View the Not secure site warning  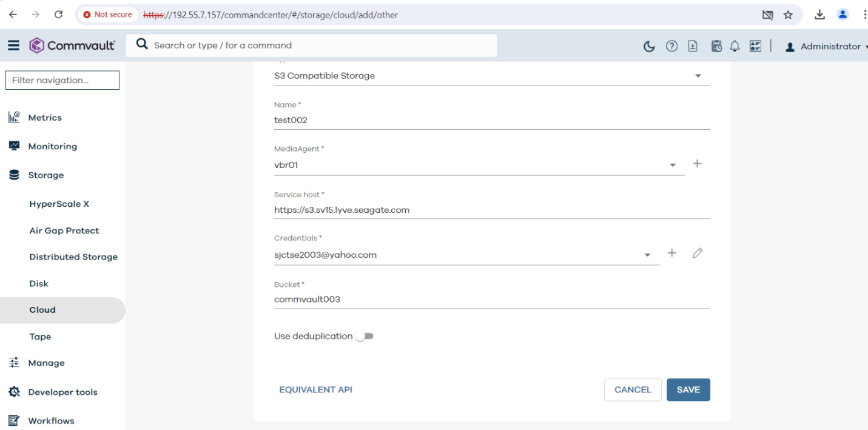[107, 15]
